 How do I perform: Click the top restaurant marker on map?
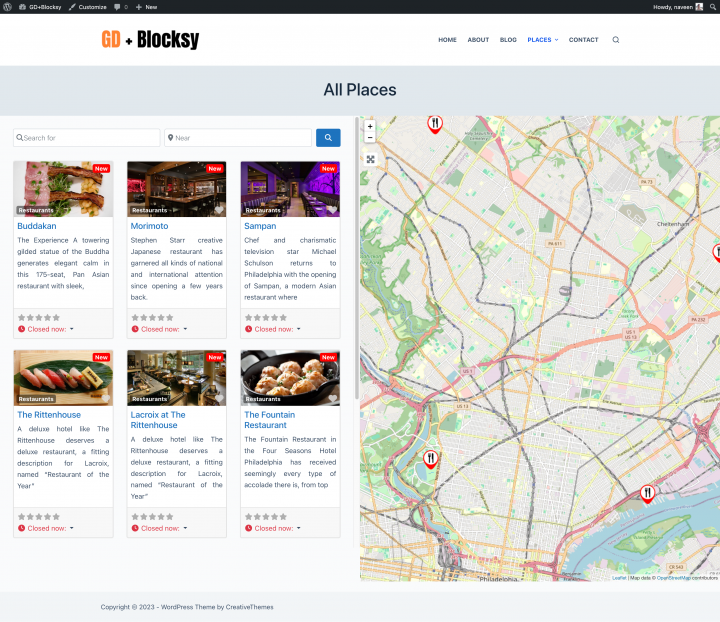click(434, 123)
